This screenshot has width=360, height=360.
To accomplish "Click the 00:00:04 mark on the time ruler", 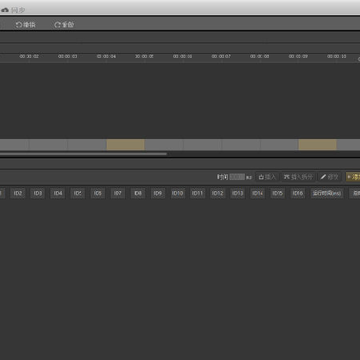I will tap(106, 57).
